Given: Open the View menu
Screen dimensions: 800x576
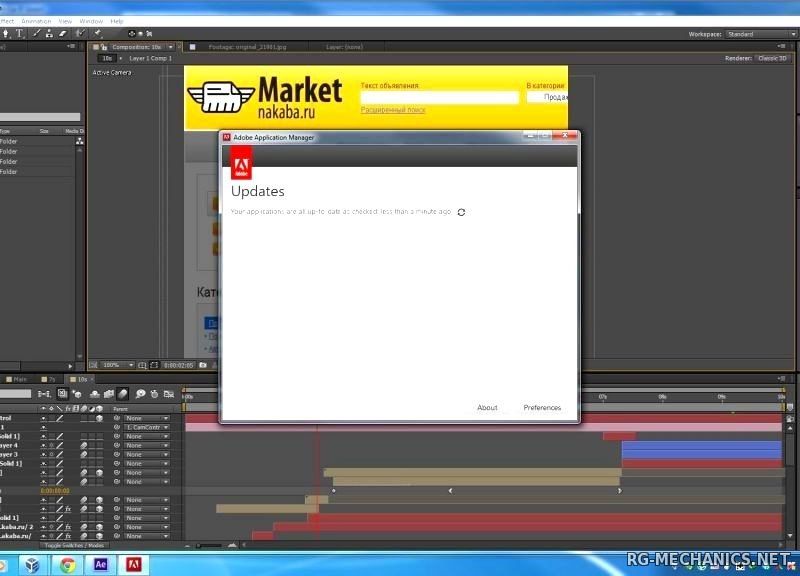Looking at the screenshot, I should pyautogui.click(x=65, y=21).
